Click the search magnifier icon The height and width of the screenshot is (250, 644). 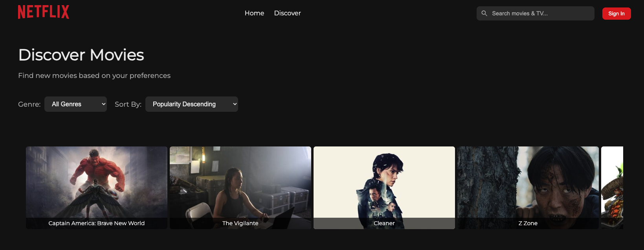click(x=484, y=13)
